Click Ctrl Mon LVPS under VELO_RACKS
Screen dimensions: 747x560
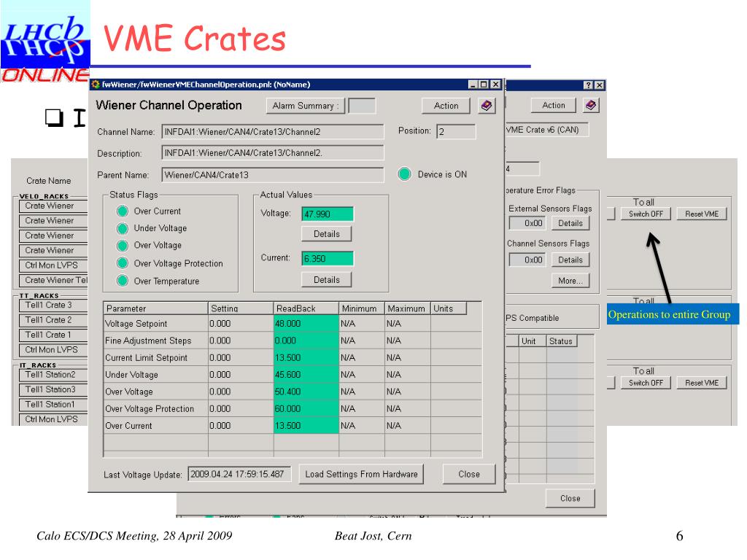[x=53, y=265]
